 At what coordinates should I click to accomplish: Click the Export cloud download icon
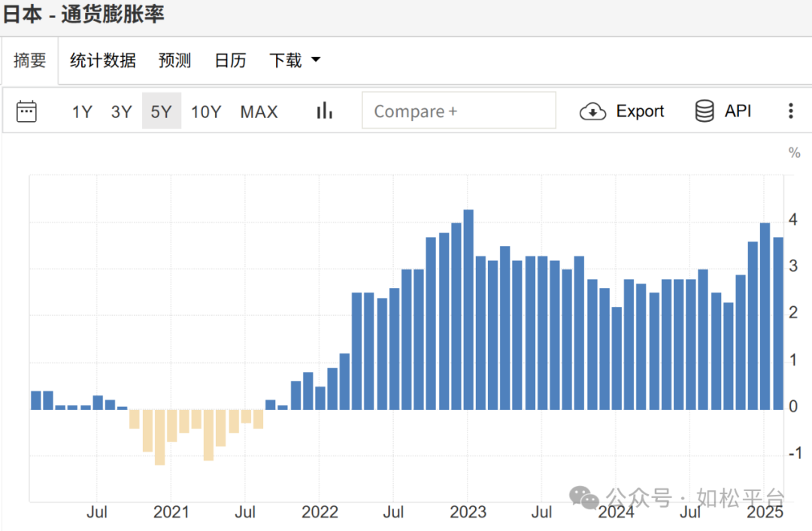[593, 111]
